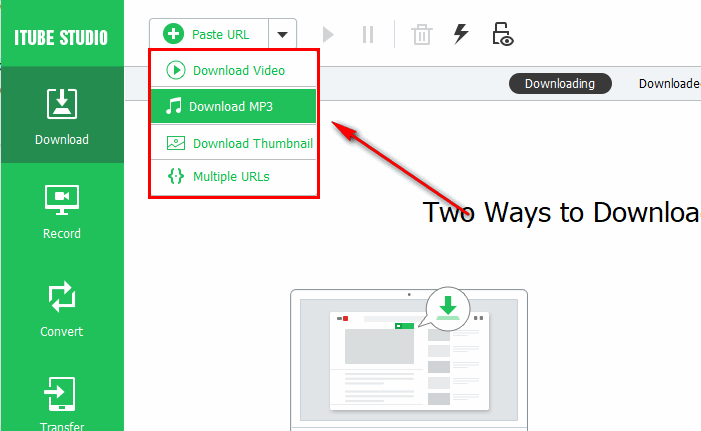The image size is (701, 431).
Task: Toggle the lightning turbo mode icon
Action: (461, 34)
